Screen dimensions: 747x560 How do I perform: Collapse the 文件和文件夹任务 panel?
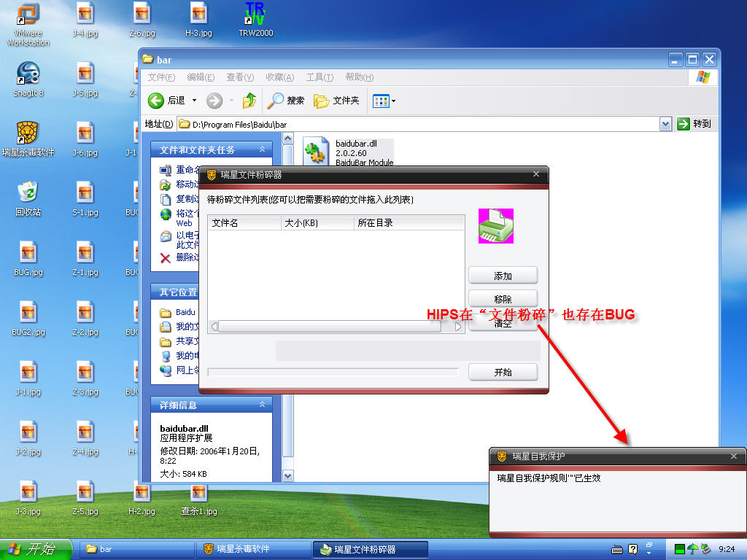tap(262, 149)
